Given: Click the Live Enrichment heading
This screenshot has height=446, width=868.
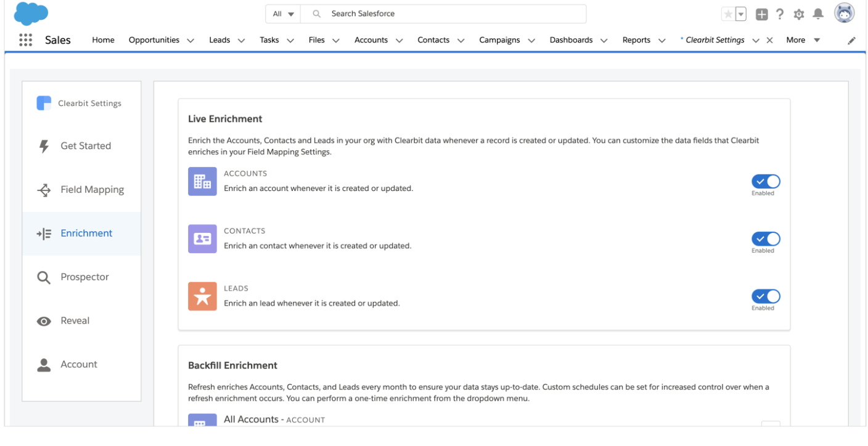Looking at the screenshot, I should 225,119.
